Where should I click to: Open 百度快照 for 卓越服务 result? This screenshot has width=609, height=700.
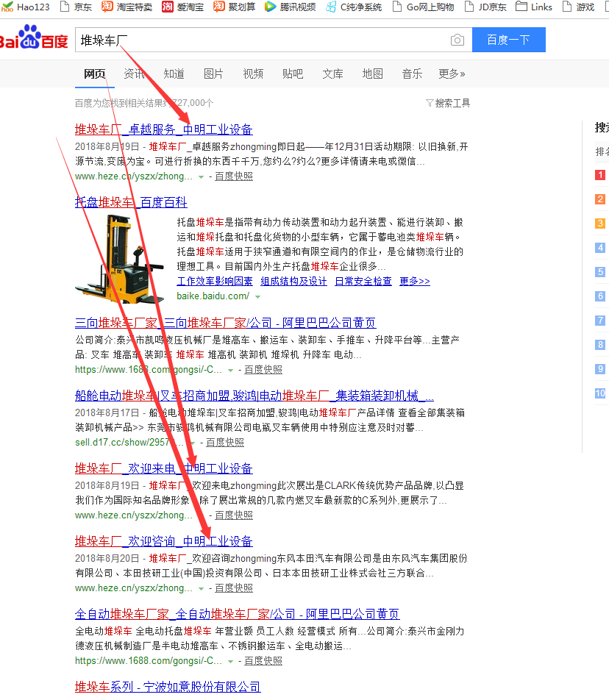pos(234,176)
